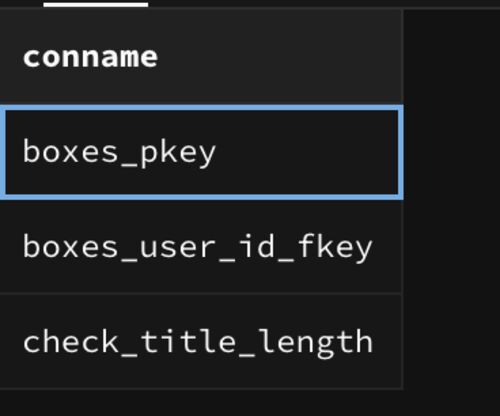
Task: Choose the primary key constraint row
Action: [201, 152]
